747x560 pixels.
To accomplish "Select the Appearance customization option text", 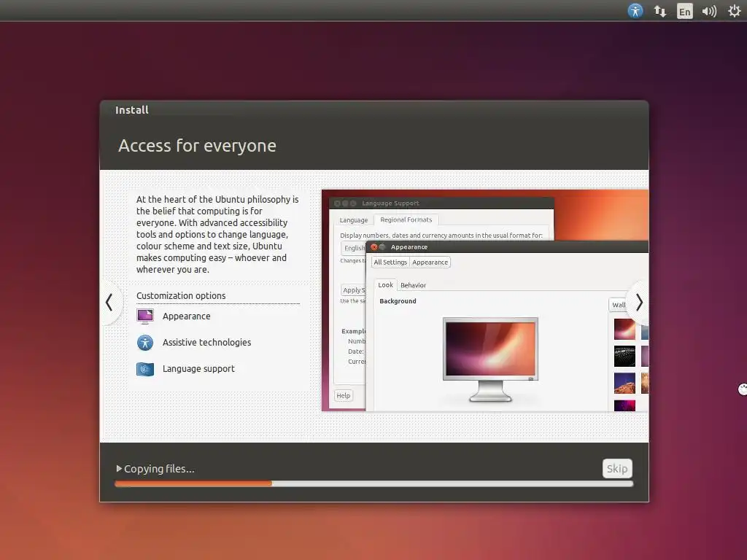I will coord(186,316).
